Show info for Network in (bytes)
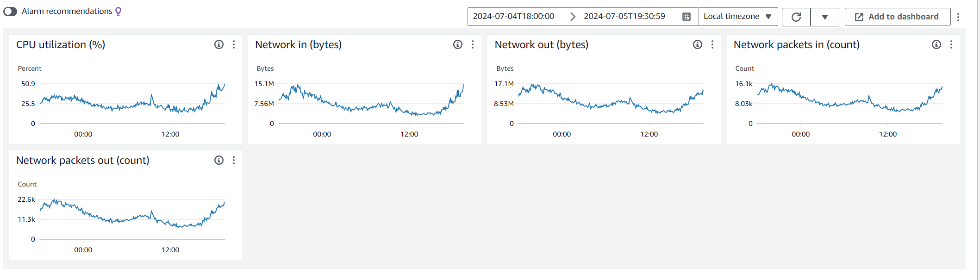Screen dimensions: 980x280 coord(458,44)
